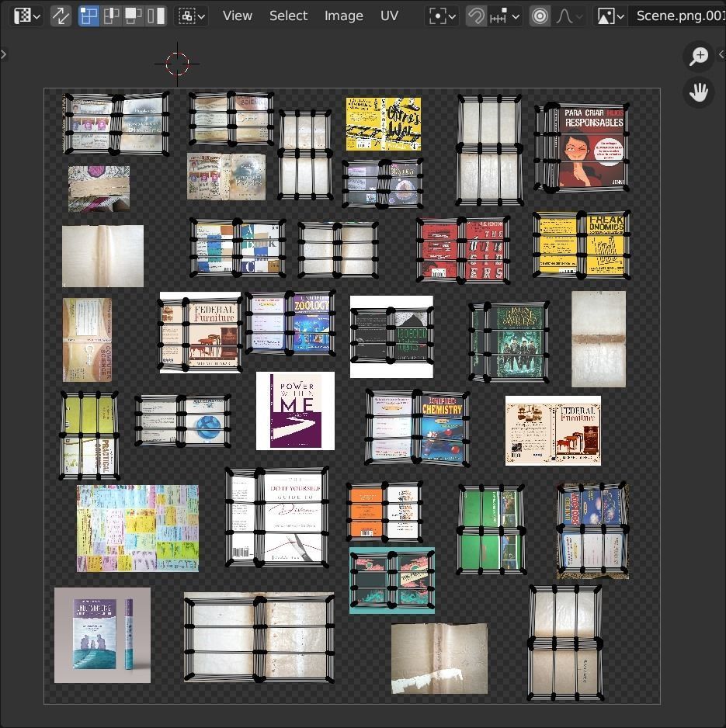Open the Image menu
726x728 pixels.
(344, 16)
